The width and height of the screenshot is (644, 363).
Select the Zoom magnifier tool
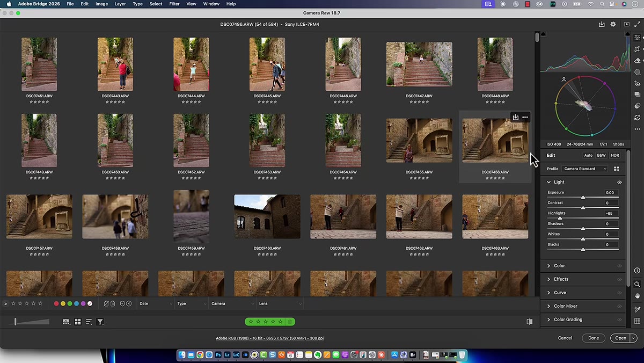coord(637,284)
